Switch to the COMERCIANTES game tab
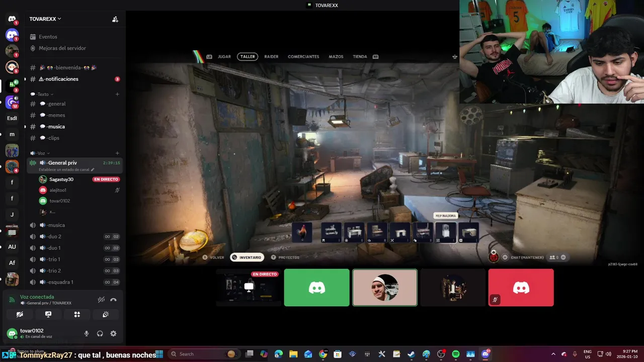 coord(303,57)
